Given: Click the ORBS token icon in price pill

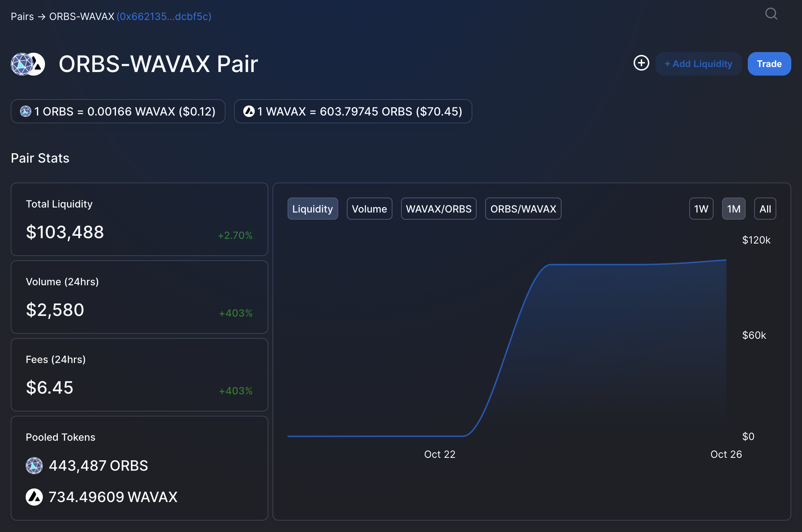Looking at the screenshot, I should click(x=25, y=111).
